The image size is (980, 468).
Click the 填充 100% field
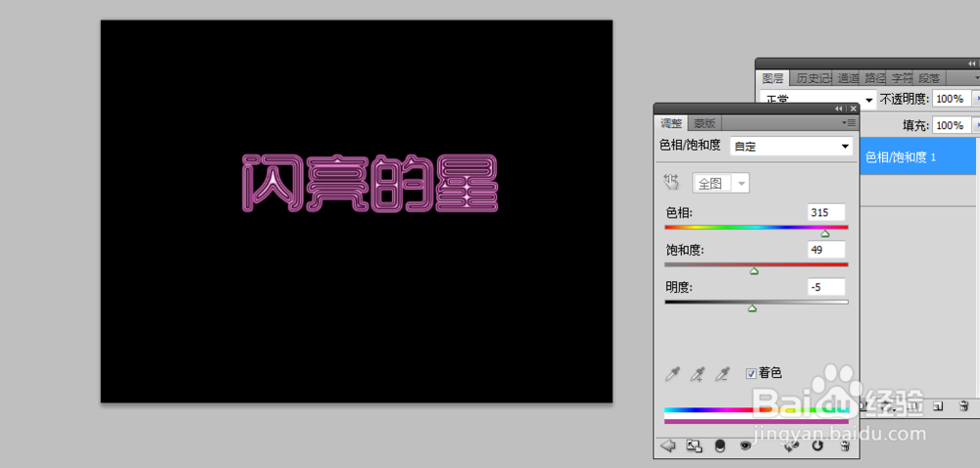tap(952, 125)
